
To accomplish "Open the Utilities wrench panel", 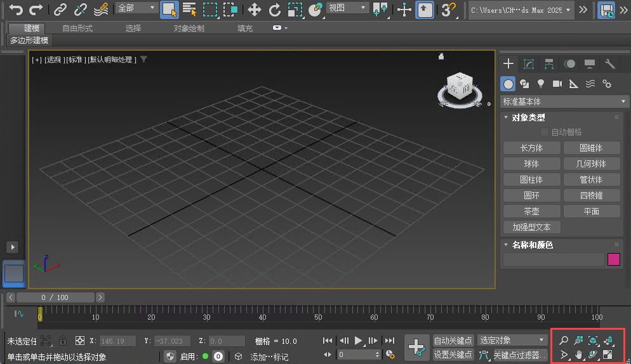I will click(610, 64).
